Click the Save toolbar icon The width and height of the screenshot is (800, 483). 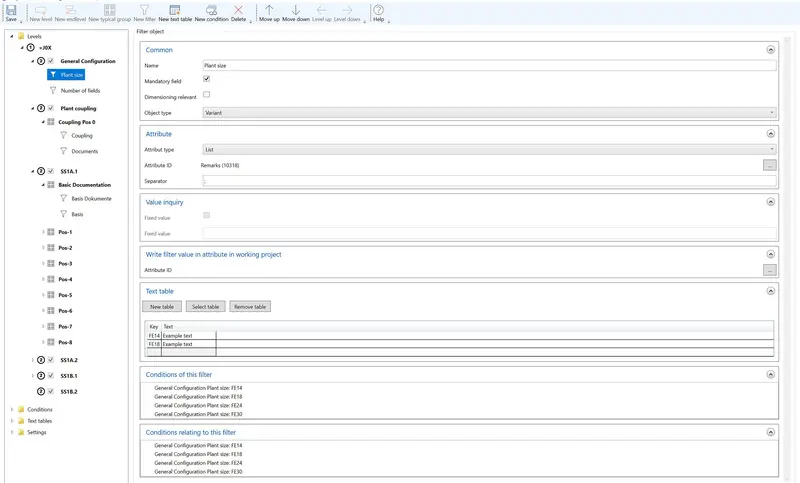(10, 9)
